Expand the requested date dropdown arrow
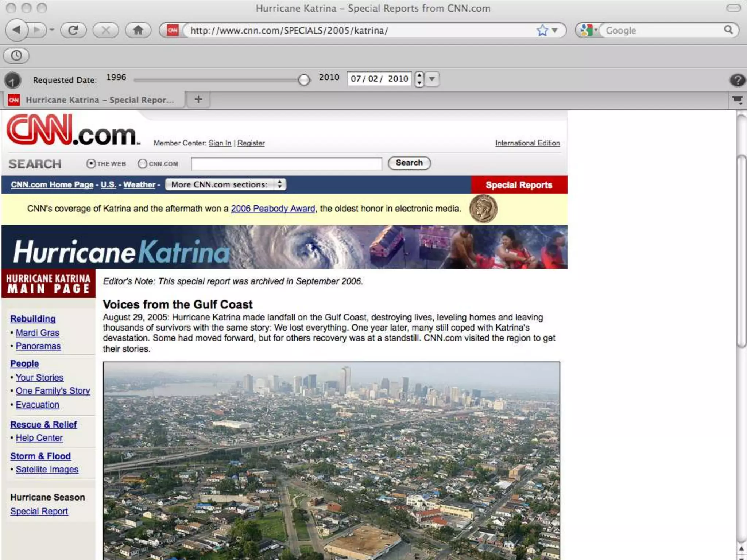 pos(432,79)
